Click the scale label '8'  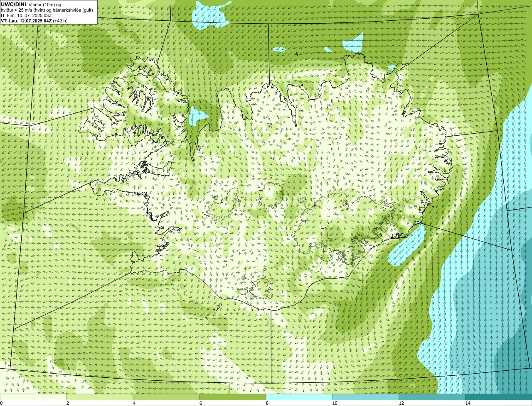267,403
